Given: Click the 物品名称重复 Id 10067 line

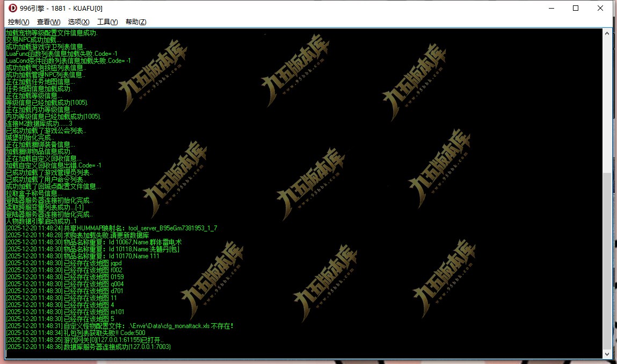Looking at the screenshot, I should (x=93, y=243).
